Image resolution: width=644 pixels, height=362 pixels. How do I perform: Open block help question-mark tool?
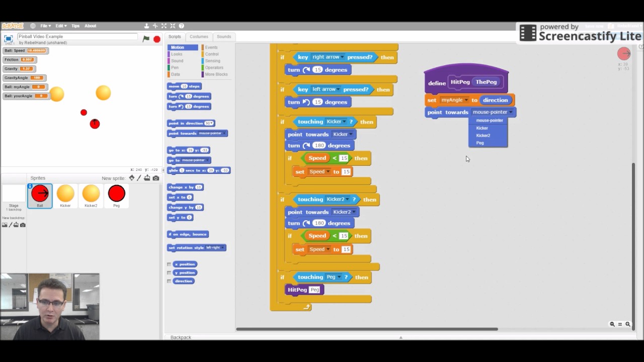pos(182,26)
